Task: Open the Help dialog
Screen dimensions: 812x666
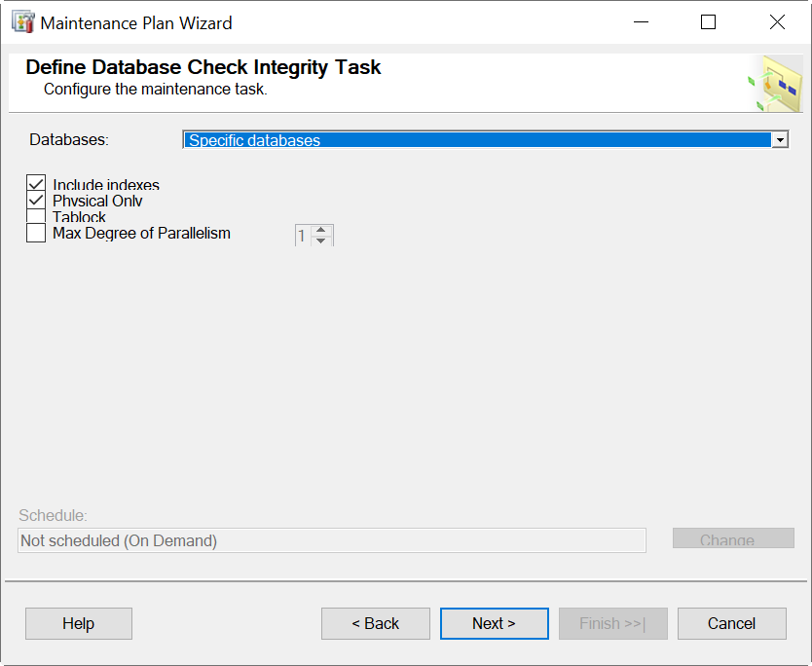Action: [x=78, y=624]
